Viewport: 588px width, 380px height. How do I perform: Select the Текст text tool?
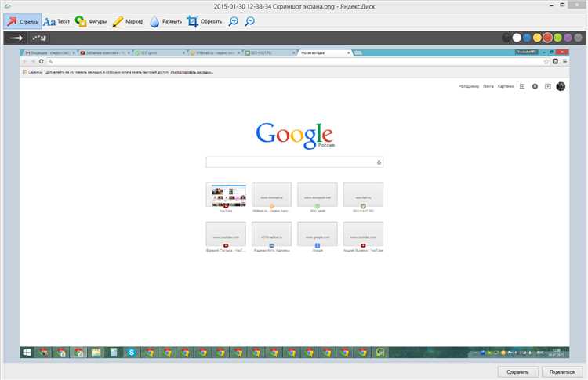pyautogui.click(x=56, y=21)
